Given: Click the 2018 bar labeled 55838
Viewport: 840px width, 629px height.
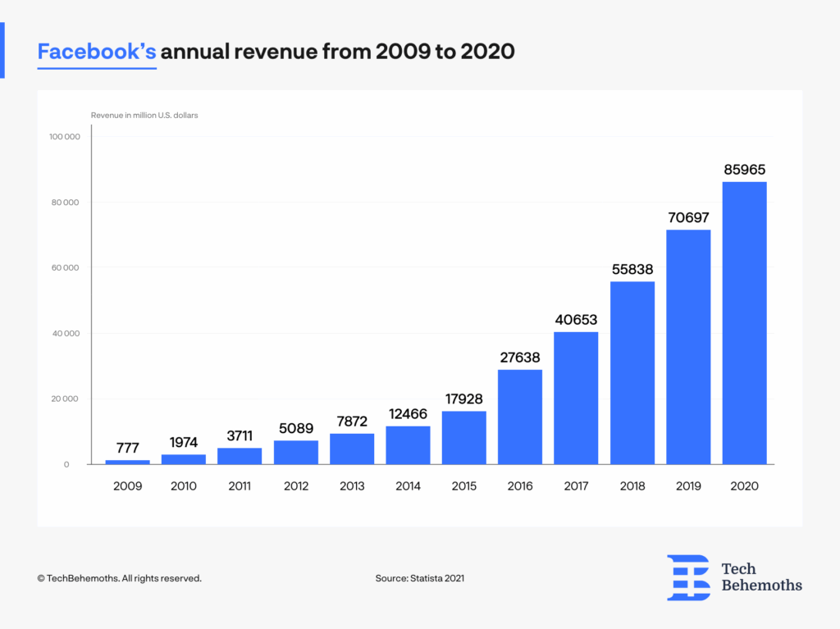Looking at the screenshot, I should pyautogui.click(x=632, y=373).
